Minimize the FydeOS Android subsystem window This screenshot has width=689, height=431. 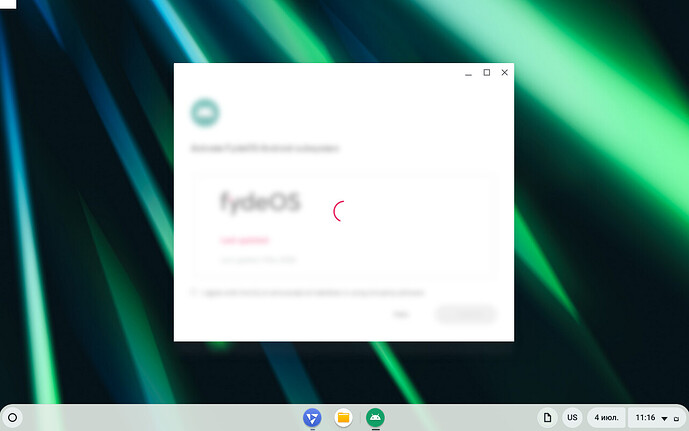click(468, 73)
